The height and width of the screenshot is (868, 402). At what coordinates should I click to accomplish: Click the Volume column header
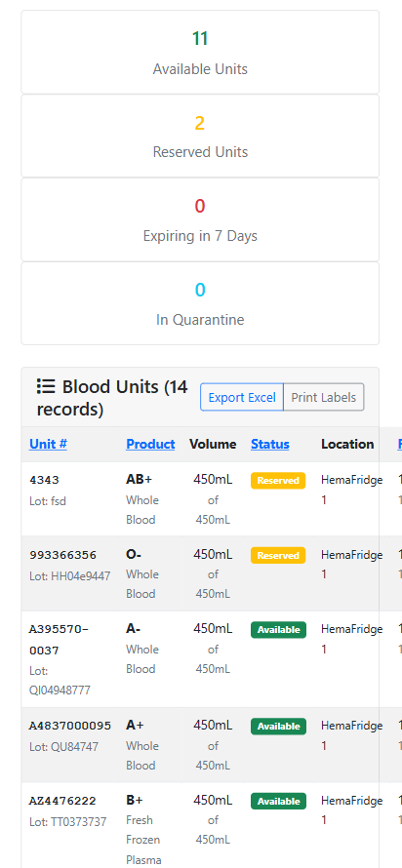pyautogui.click(x=213, y=444)
